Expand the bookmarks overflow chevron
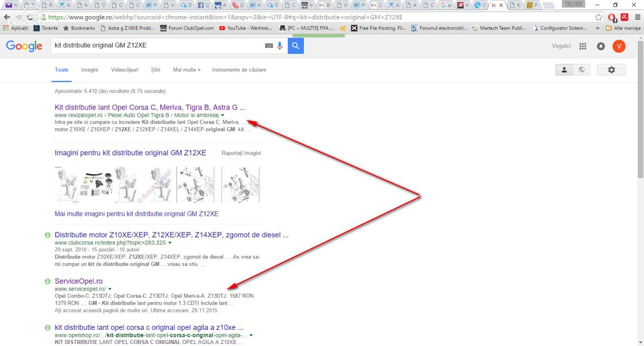 click(x=598, y=28)
